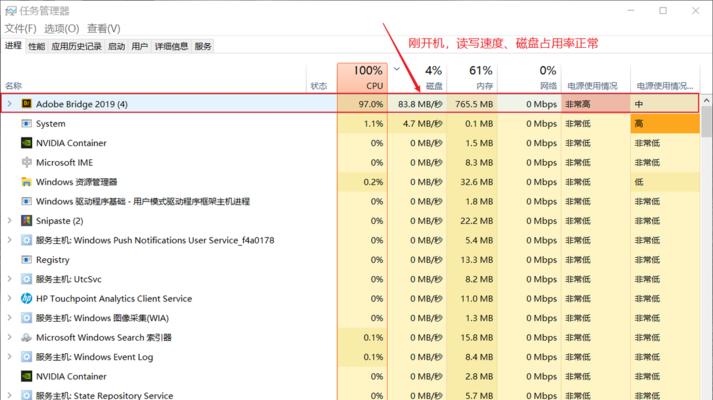
Task: Select the Microsoft IME process name
Action: point(64,162)
